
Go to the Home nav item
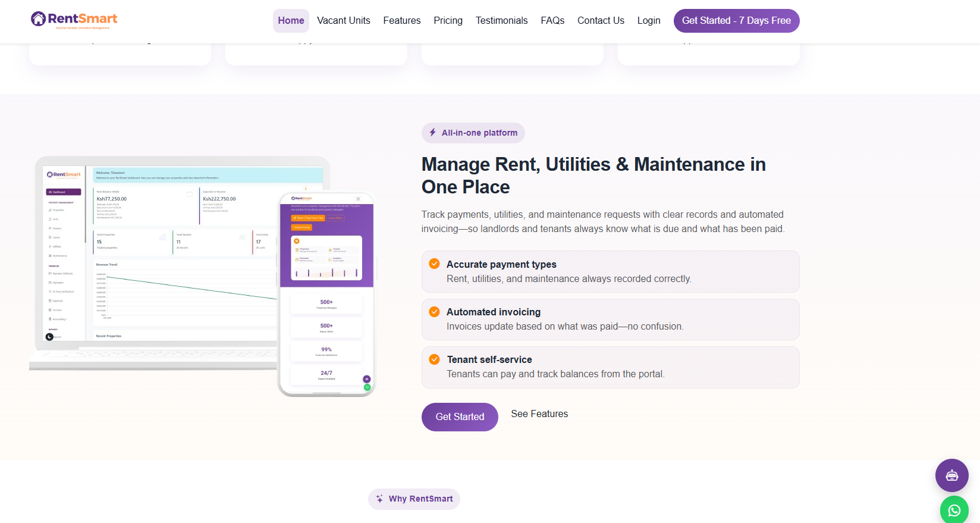[x=291, y=21]
